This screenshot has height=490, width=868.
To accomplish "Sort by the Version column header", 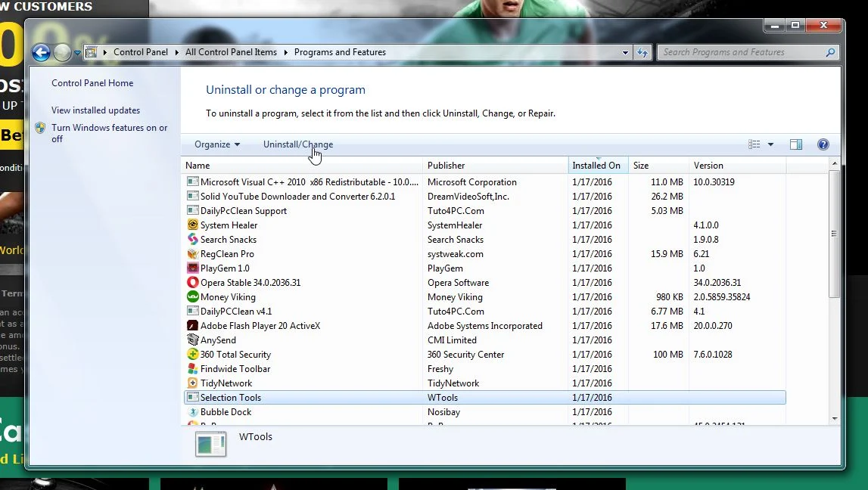I will click(737, 166).
